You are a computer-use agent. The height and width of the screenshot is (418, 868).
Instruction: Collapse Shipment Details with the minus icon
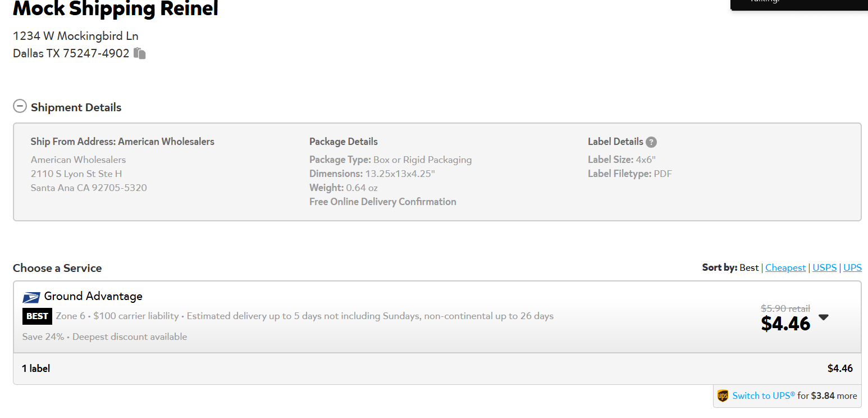(x=20, y=106)
